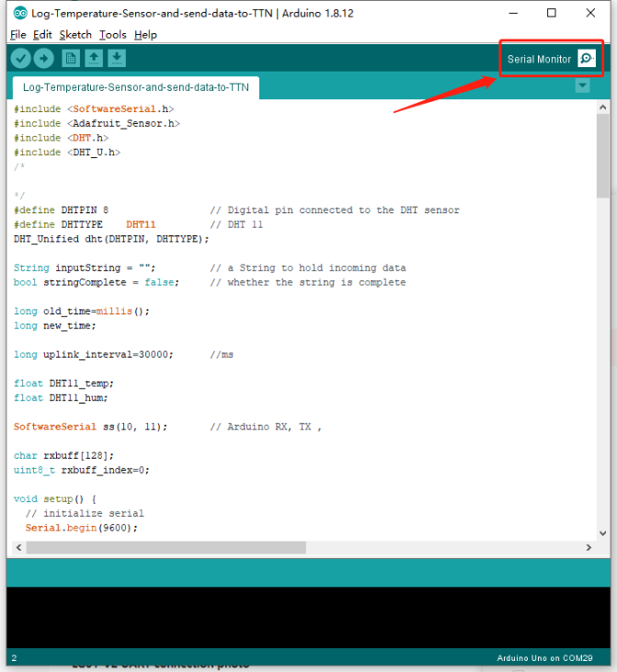Viewport: 617px width, 672px height.
Task: Open the Sketch menu
Action: pyautogui.click(x=75, y=35)
